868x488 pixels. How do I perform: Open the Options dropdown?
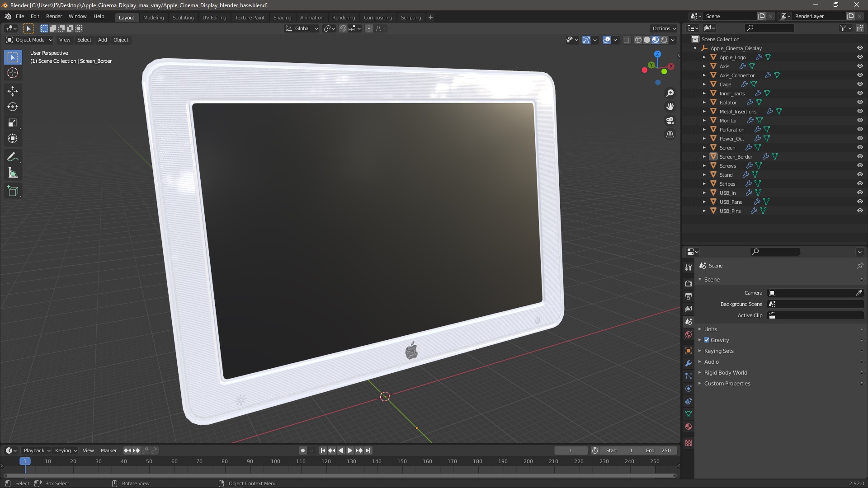tap(664, 28)
